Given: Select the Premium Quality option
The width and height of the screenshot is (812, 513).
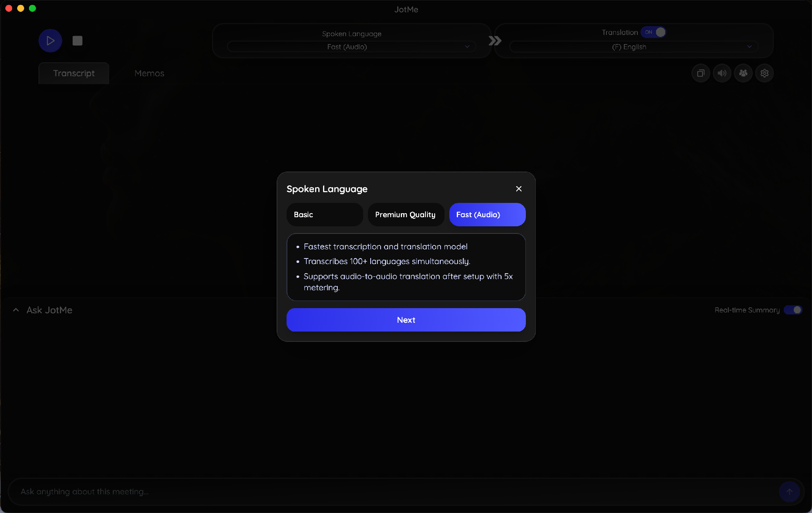Looking at the screenshot, I should point(406,214).
